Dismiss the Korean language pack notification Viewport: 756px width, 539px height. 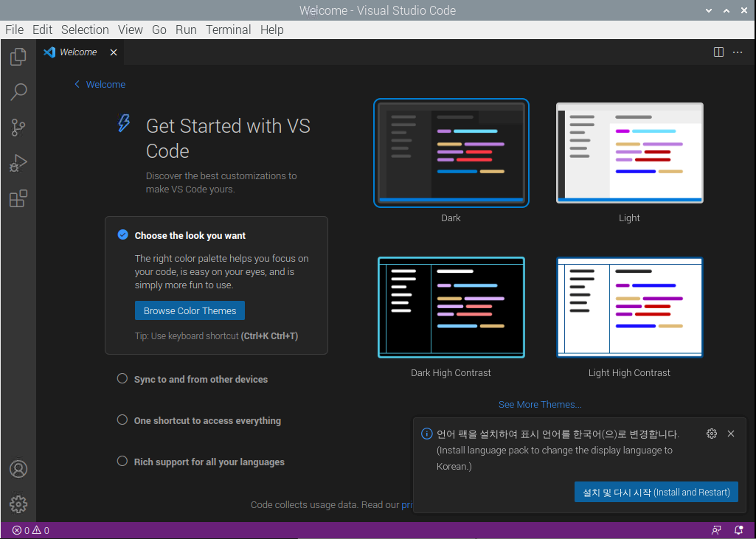[x=731, y=434]
